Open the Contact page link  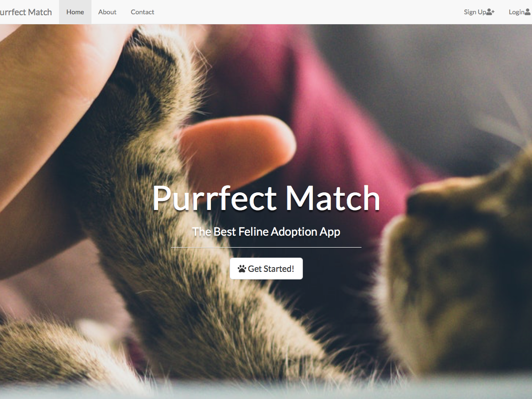142,12
